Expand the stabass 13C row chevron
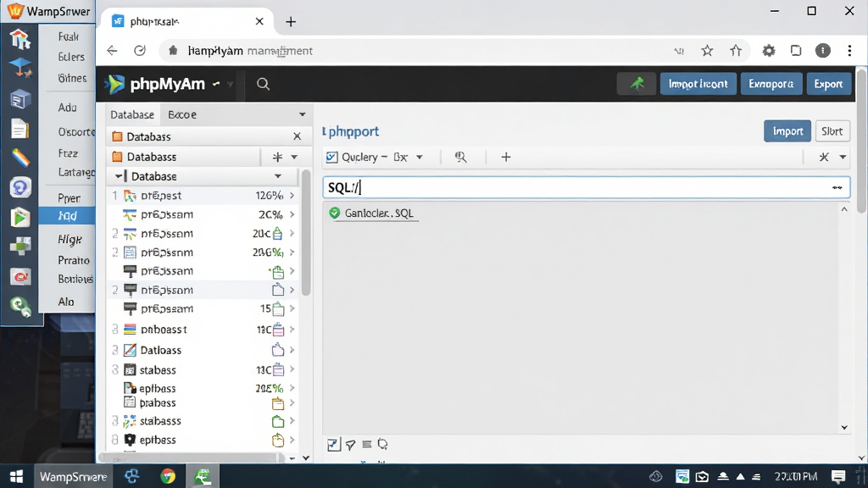The width and height of the screenshot is (868, 488). 292,369
